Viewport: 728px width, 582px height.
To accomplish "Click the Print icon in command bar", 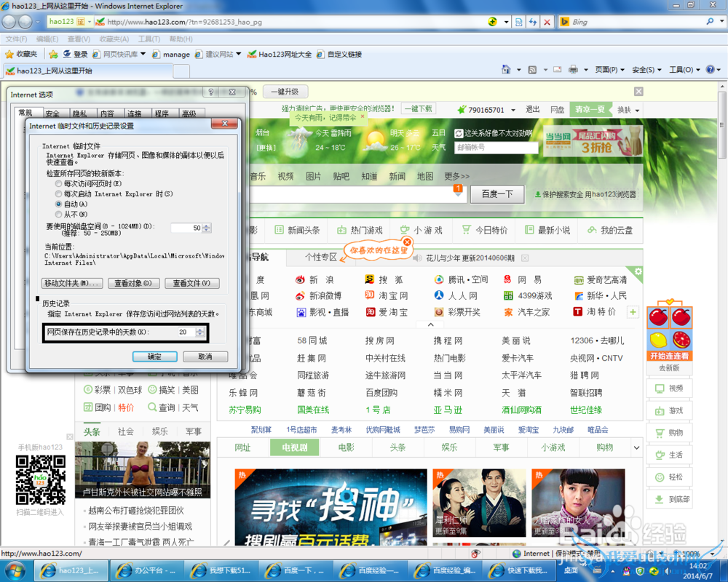I will pos(574,70).
